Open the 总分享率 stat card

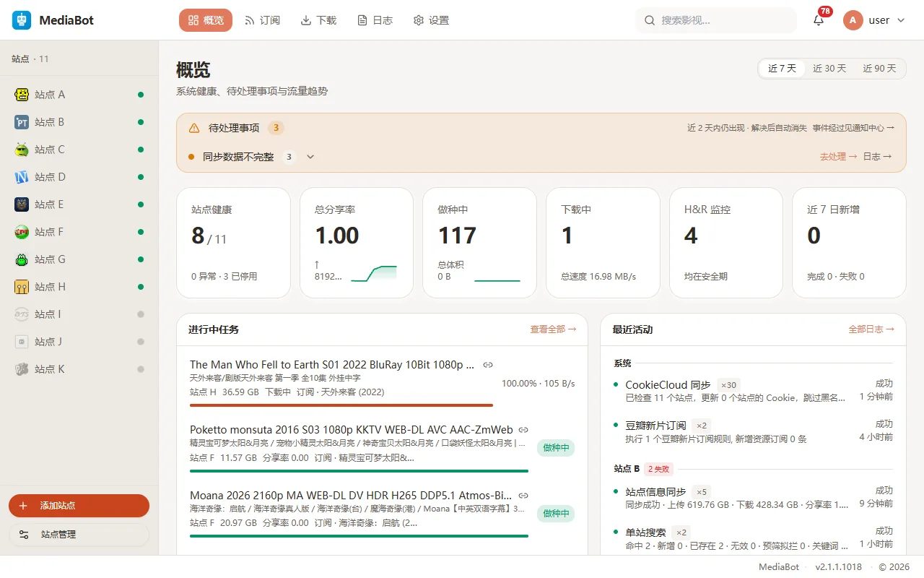tap(357, 243)
